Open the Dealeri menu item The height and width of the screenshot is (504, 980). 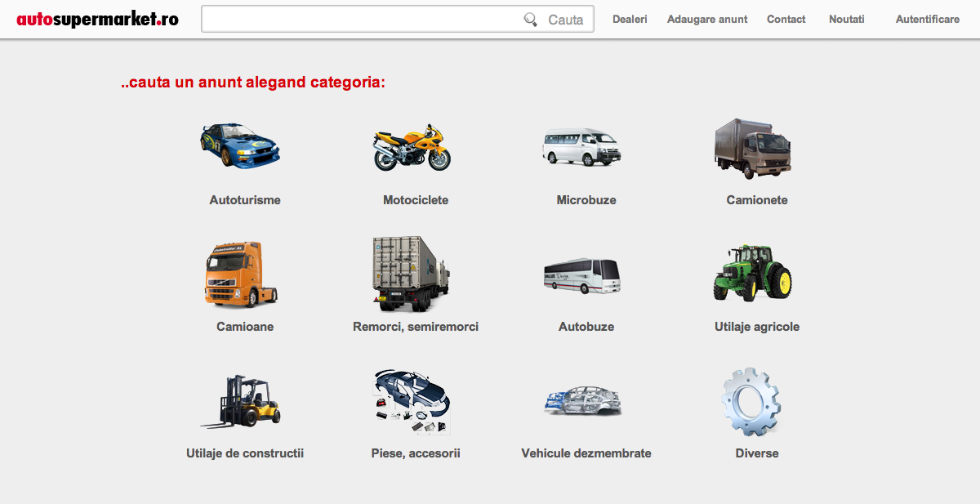tap(630, 20)
